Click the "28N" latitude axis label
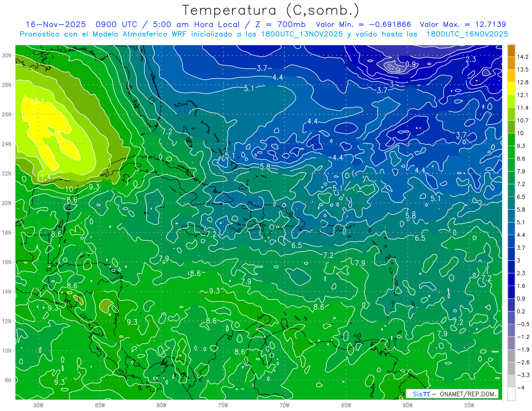The height and width of the screenshot is (411, 532). (7, 85)
